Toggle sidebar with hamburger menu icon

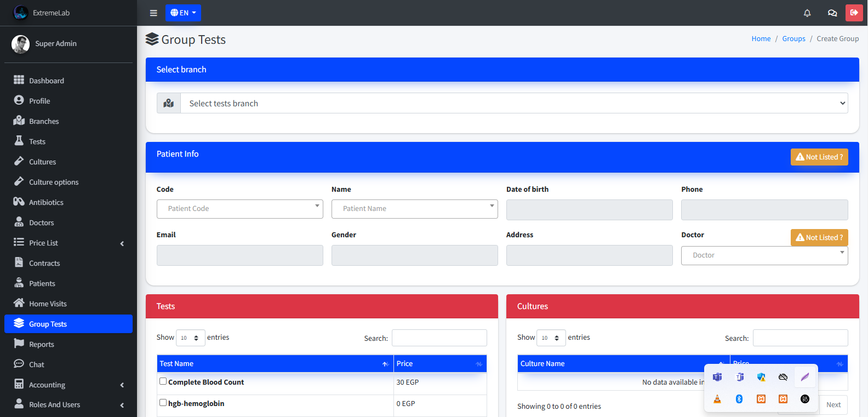click(153, 13)
